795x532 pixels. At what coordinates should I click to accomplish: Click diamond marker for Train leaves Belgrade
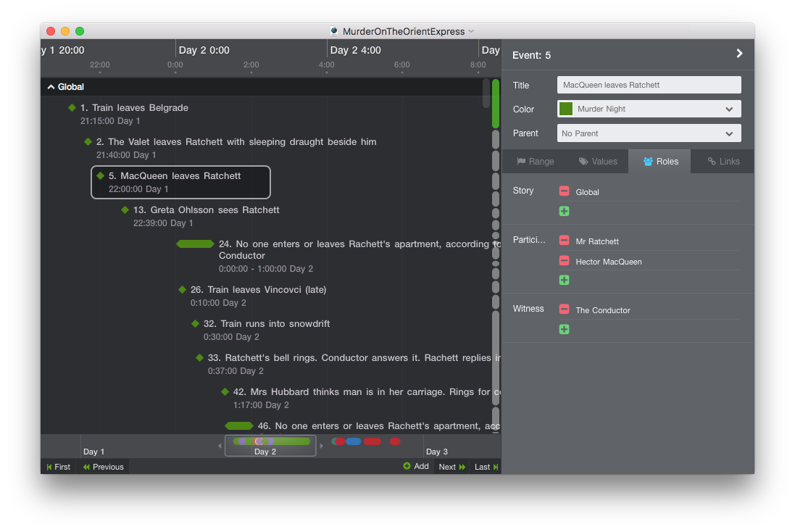point(72,107)
